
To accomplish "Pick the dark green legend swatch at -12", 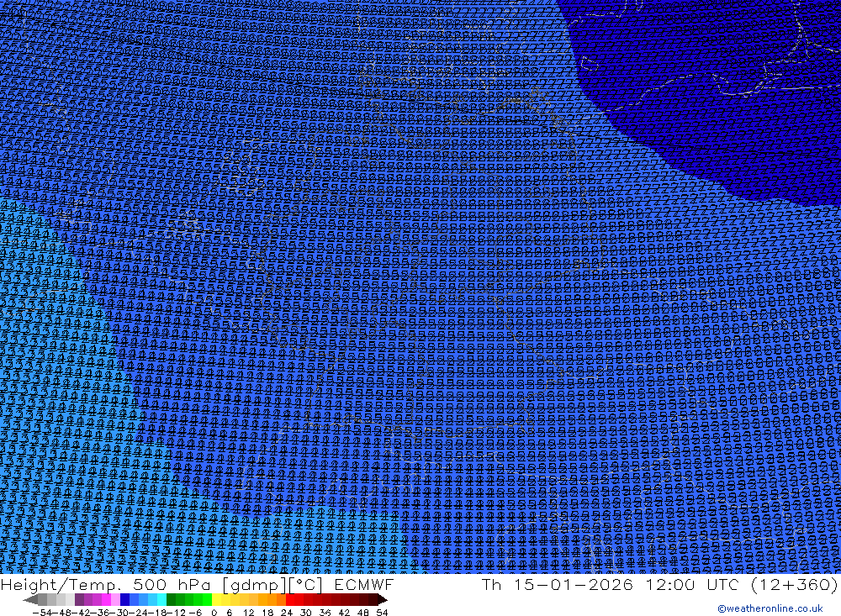I will click(171, 599).
